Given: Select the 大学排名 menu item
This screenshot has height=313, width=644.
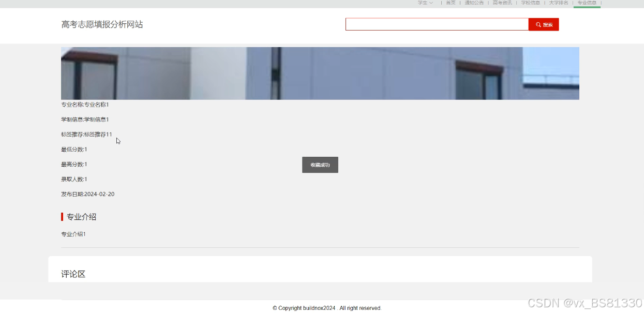Looking at the screenshot, I should [x=559, y=3].
